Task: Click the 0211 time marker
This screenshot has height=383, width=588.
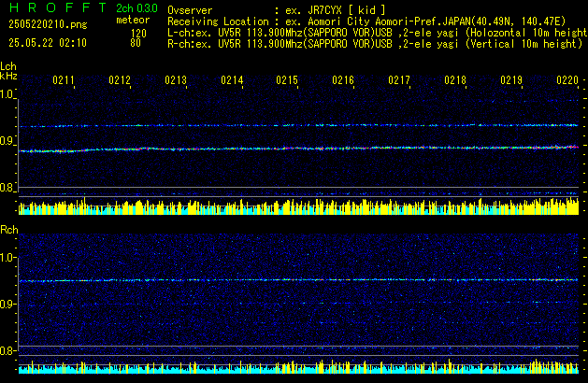Action: [64, 80]
